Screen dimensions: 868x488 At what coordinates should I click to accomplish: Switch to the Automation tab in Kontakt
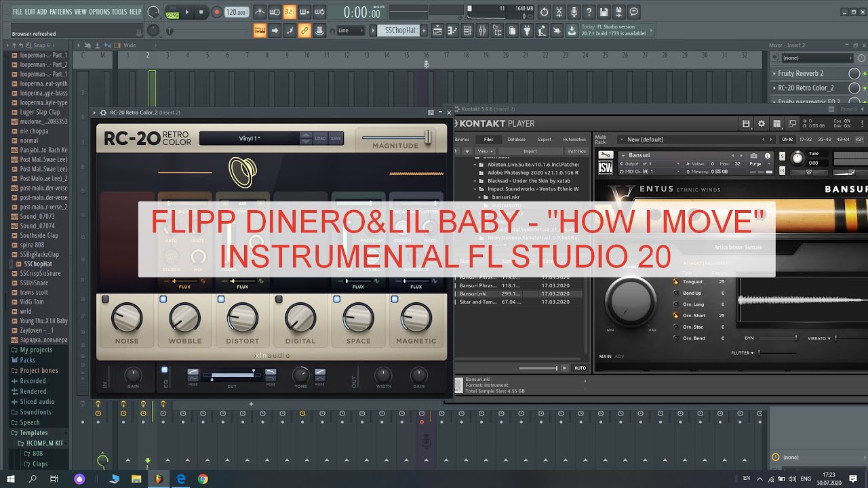[574, 140]
